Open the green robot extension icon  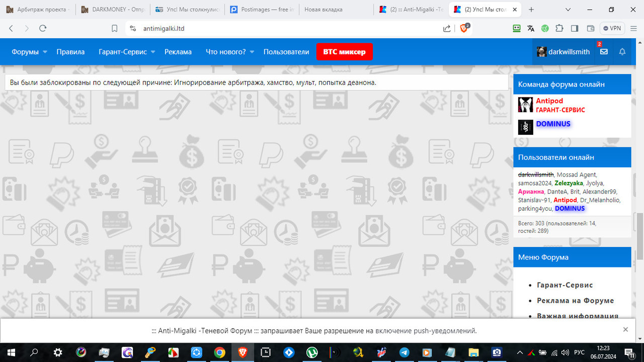517,29
